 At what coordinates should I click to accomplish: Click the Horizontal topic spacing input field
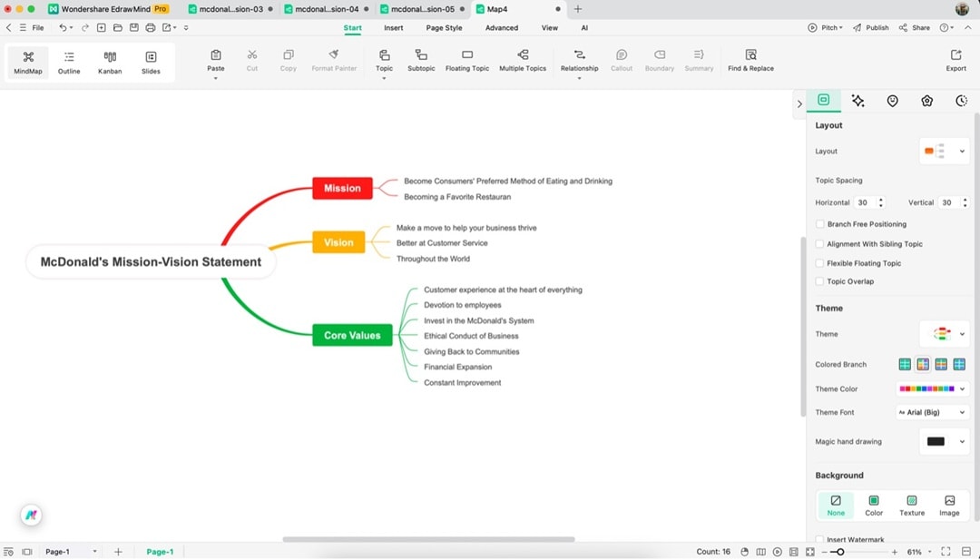(862, 202)
